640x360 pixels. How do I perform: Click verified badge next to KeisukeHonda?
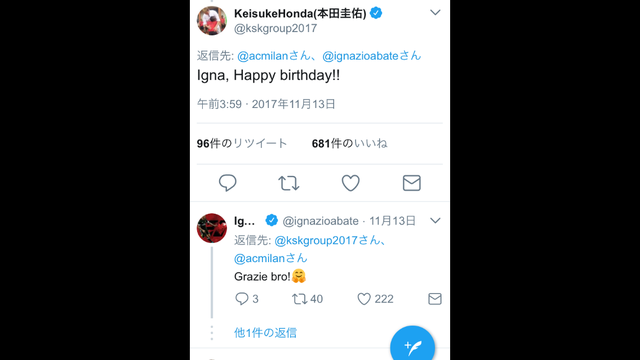coord(376,13)
